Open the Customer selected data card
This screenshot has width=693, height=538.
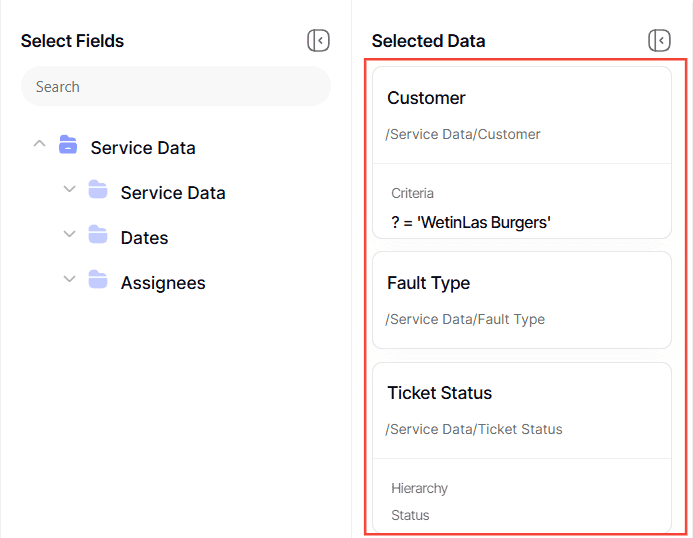426,98
